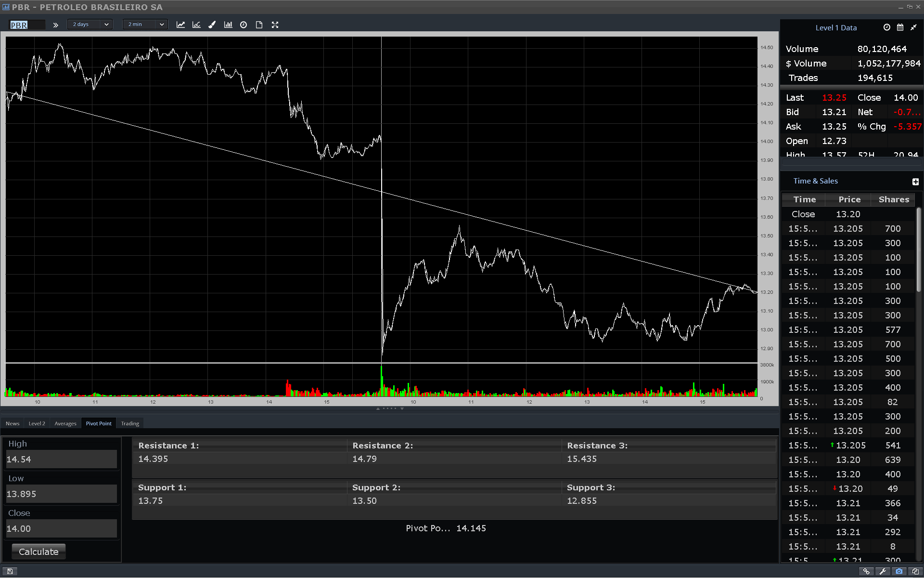This screenshot has height=578, width=924.
Task: Click the PBR symbol input field
Action: (x=27, y=25)
